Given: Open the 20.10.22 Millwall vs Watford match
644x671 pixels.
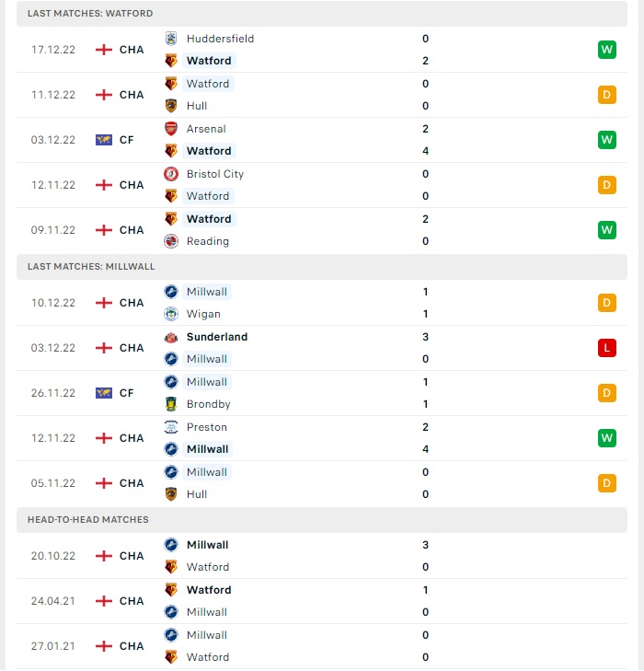Looking at the screenshot, I should pyautogui.click(x=322, y=556).
